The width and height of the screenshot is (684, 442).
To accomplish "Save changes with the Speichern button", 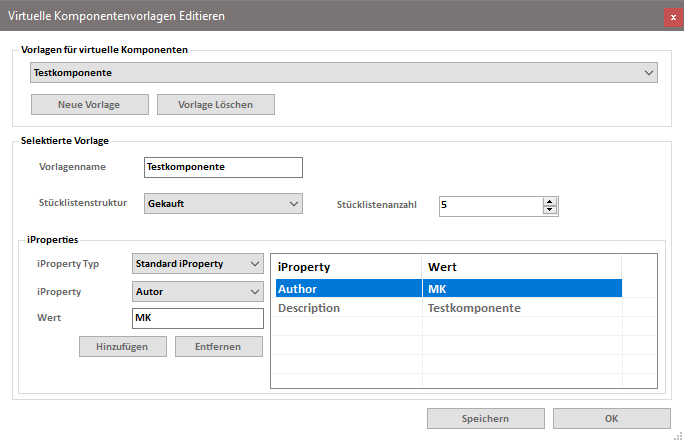I will click(x=486, y=418).
